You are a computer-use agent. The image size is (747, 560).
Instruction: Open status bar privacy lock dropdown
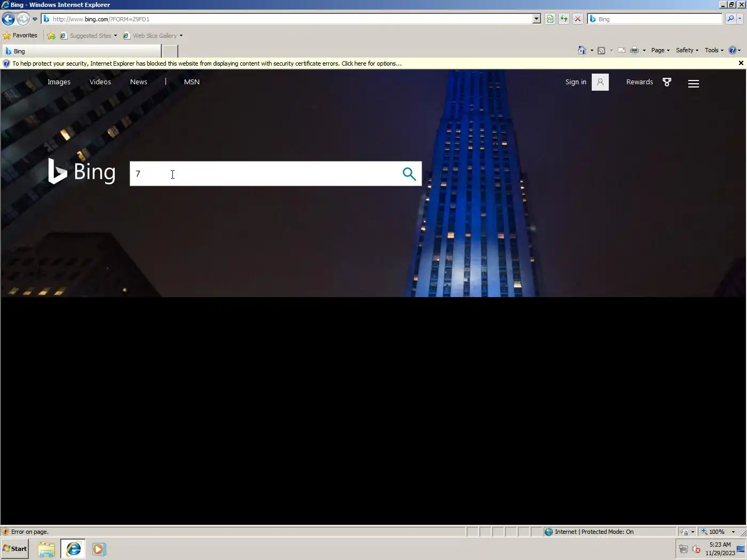pyautogui.click(x=687, y=532)
